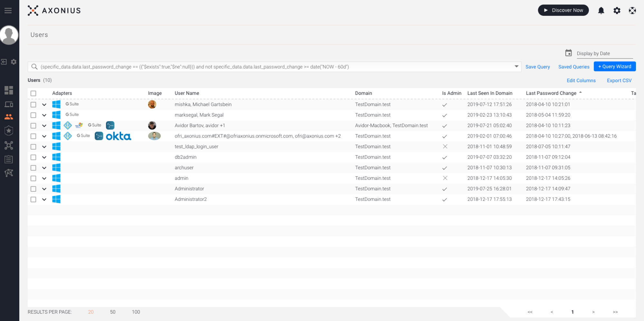The height and width of the screenshot is (321, 644).
Task: Open system settings gear icon
Action: click(617, 11)
